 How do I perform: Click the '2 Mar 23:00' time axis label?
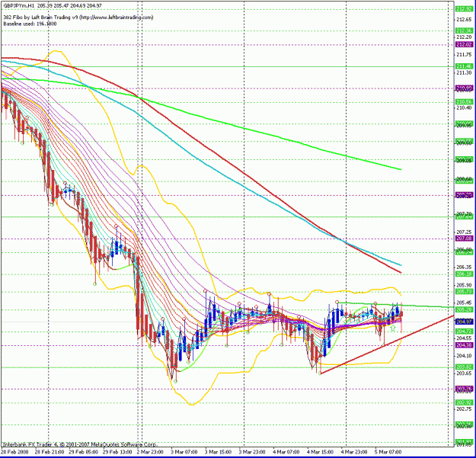(x=150, y=452)
